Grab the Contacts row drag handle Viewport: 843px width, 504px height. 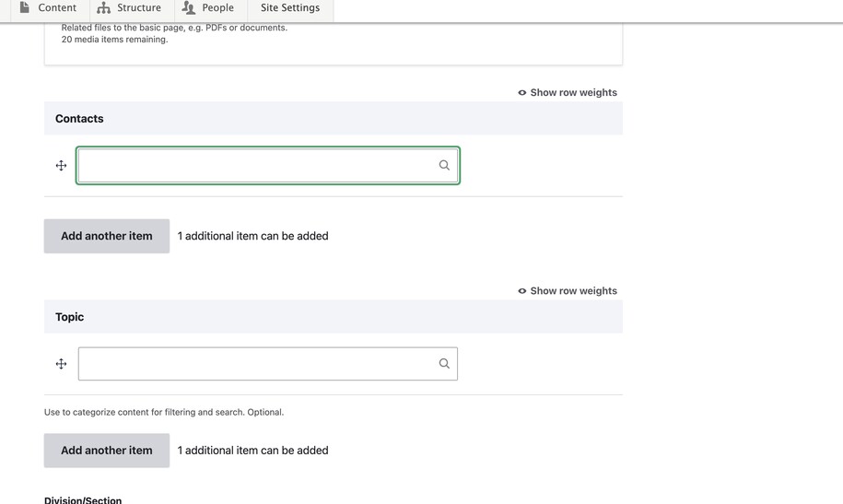[61, 166]
